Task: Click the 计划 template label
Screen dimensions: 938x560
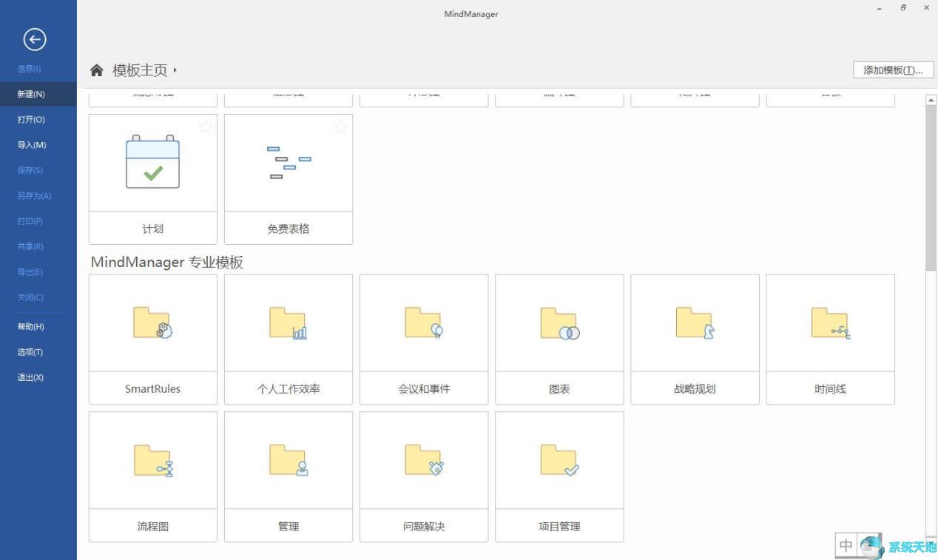Action: (153, 229)
